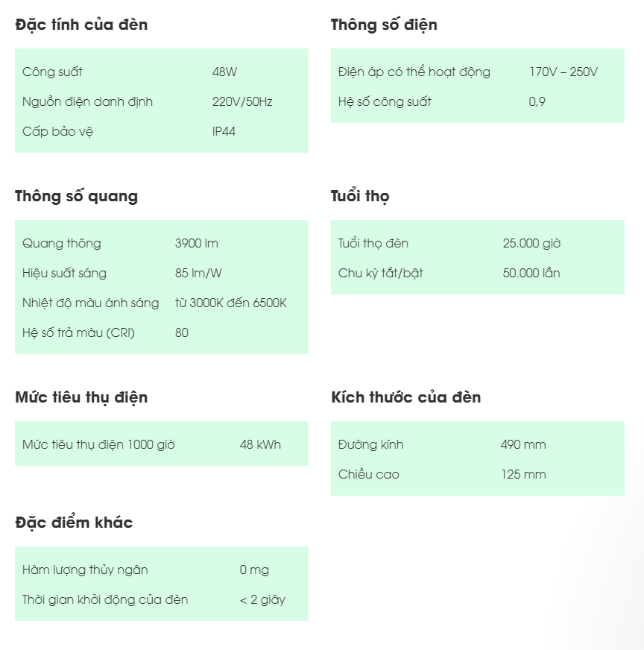The height and width of the screenshot is (650, 644).
Task: Click 'từ 3000K đến 6500K' color temperature
Action: (231, 303)
